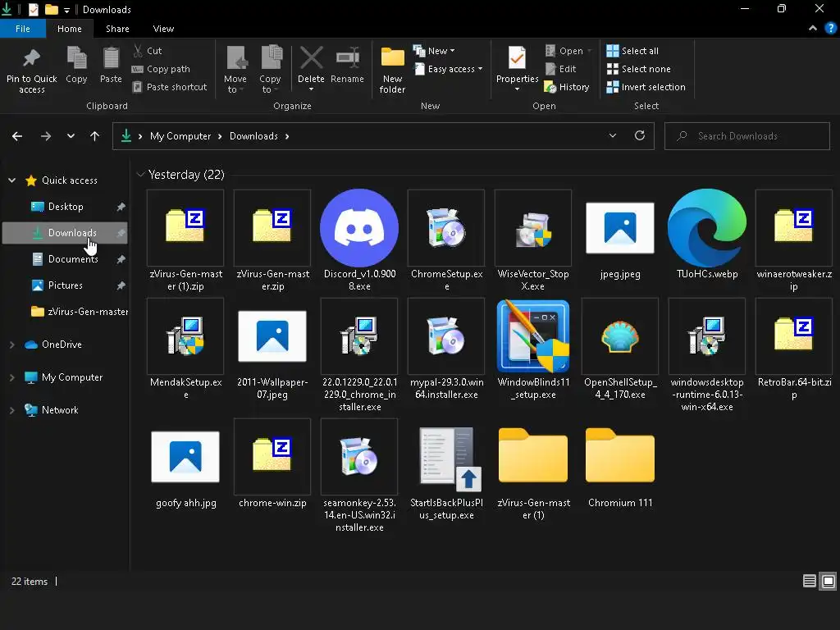840x630 pixels.
Task: Select OpenShellSetup_4_4_170.exe file
Action: click(620, 349)
